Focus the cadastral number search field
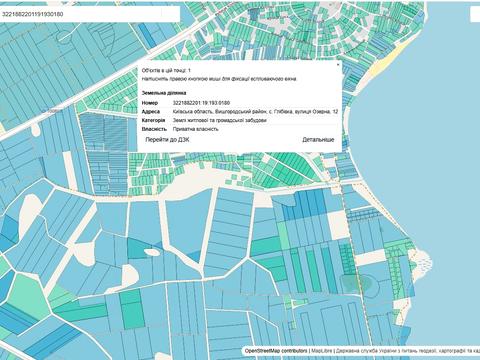 [90, 14]
